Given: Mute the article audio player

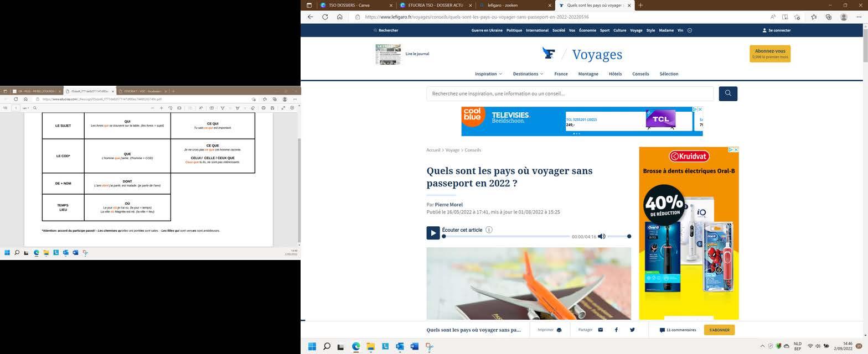Looking at the screenshot, I should coord(602,236).
